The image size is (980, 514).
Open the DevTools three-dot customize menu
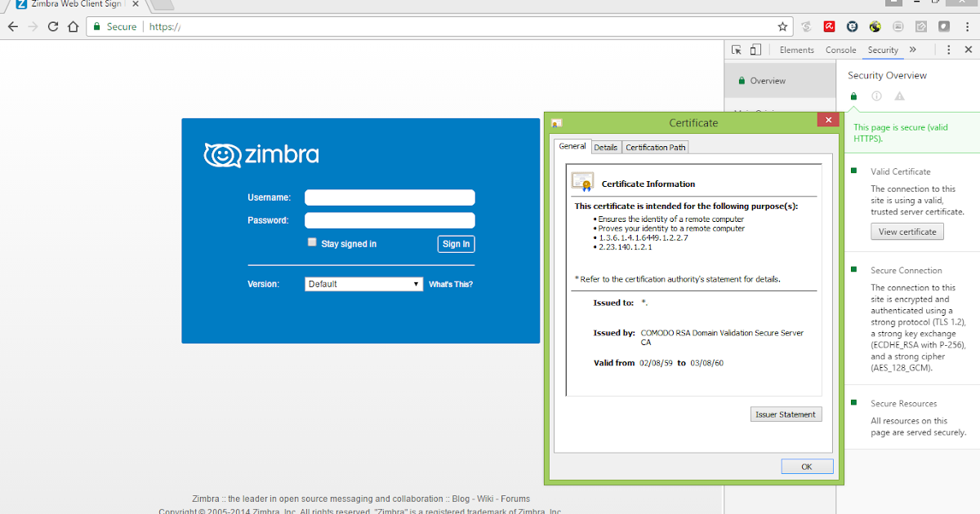click(948, 50)
